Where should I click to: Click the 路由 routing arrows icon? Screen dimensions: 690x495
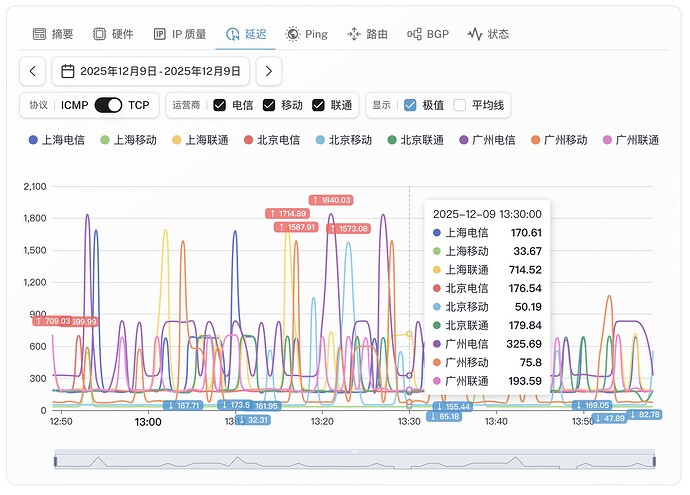click(x=354, y=34)
